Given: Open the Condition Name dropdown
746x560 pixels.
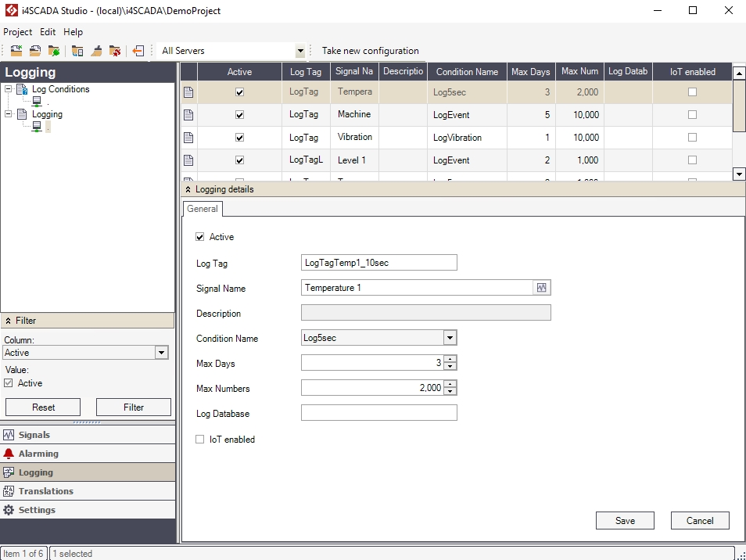Looking at the screenshot, I should 448,337.
